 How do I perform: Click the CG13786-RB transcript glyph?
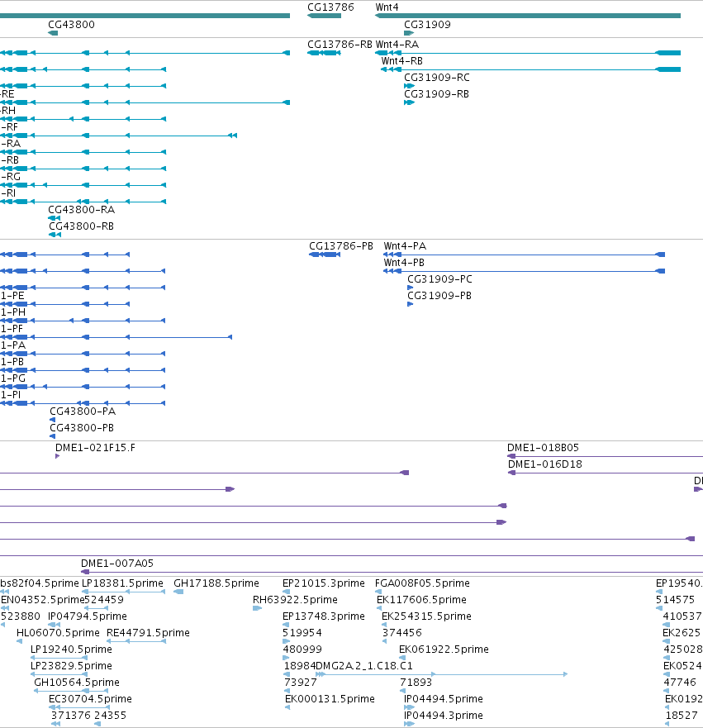pyautogui.click(x=324, y=53)
